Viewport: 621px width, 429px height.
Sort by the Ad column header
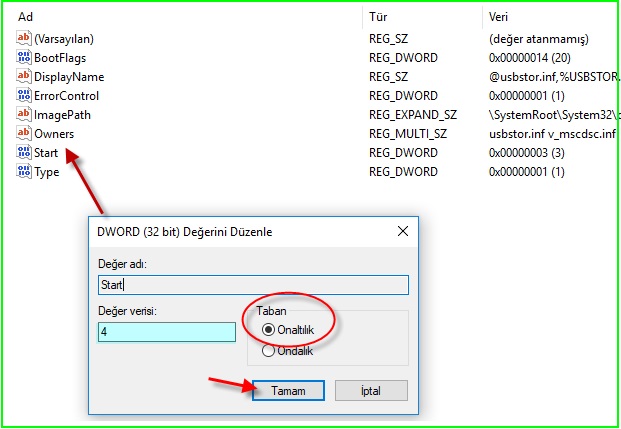click(x=25, y=17)
